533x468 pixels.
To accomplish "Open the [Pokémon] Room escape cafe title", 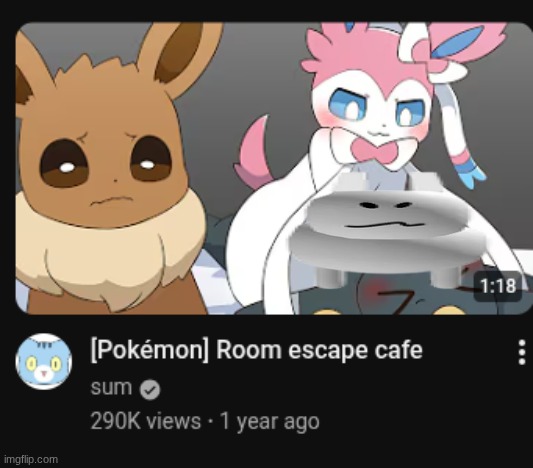I will [x=257, y=350].
